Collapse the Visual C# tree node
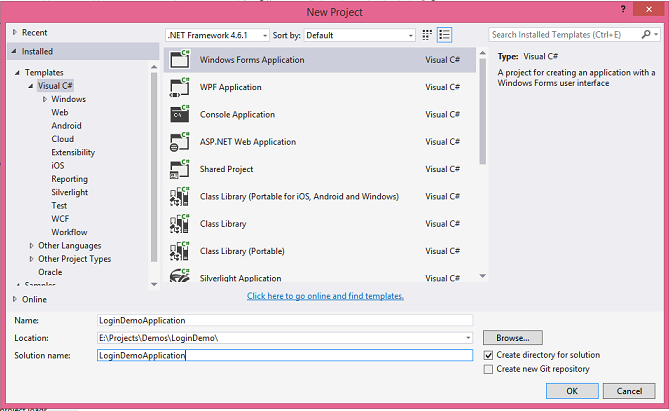The image size is (669, 411). point(31,86)
